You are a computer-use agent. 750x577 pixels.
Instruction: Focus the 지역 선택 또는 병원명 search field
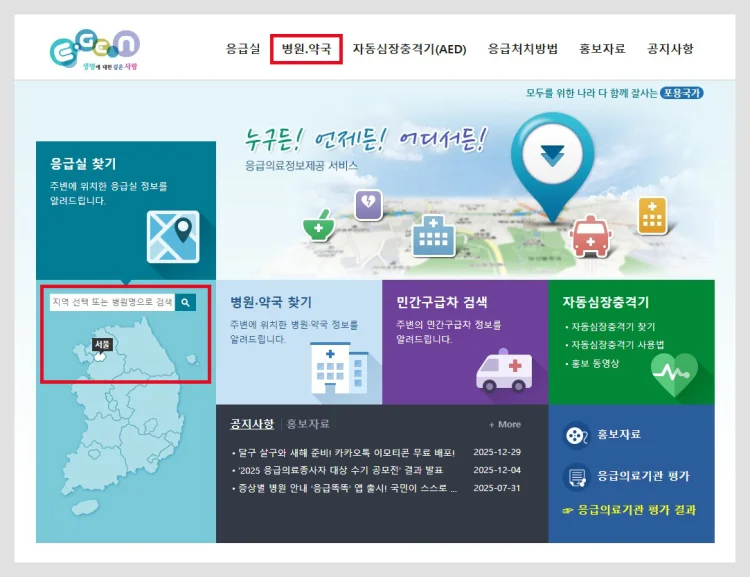[112, 302]
